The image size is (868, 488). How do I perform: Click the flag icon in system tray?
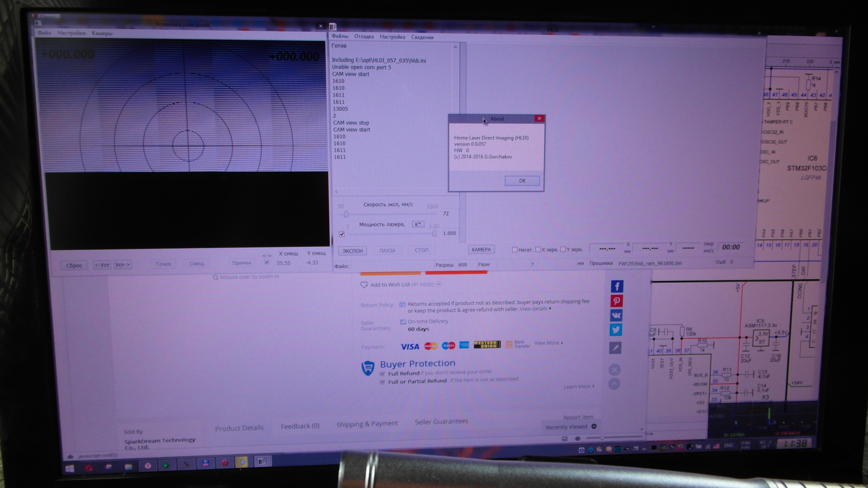click(x=716, y=446)
